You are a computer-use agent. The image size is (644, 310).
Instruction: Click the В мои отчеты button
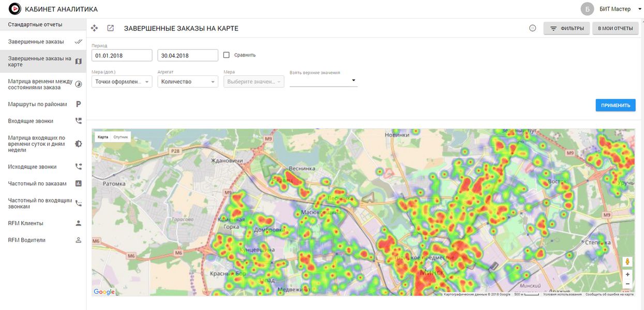click(615, 28)
